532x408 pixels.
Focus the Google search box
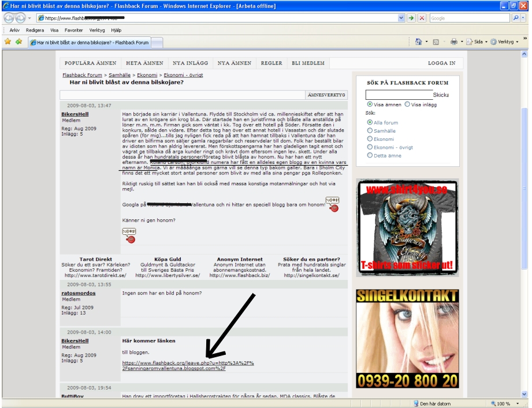pyautogui.click(x=470, y=18)
